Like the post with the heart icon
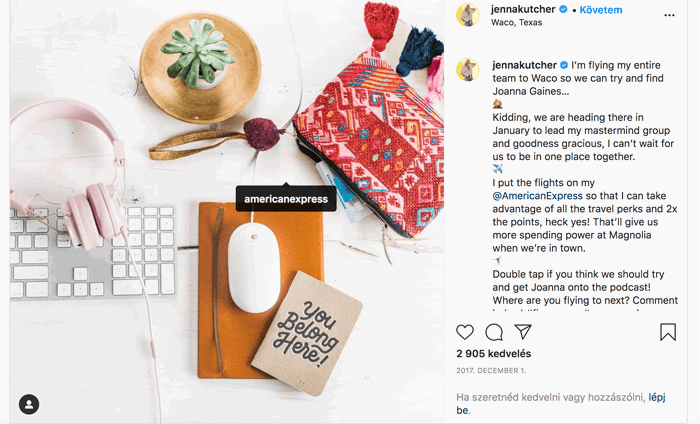The height and width of the screenshot is (424, 700). (x=465, y=332)
